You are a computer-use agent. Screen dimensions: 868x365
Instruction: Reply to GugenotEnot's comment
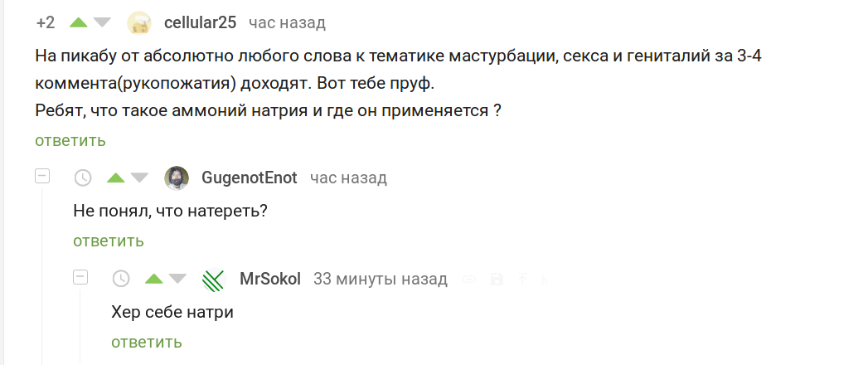click(109, 241)
